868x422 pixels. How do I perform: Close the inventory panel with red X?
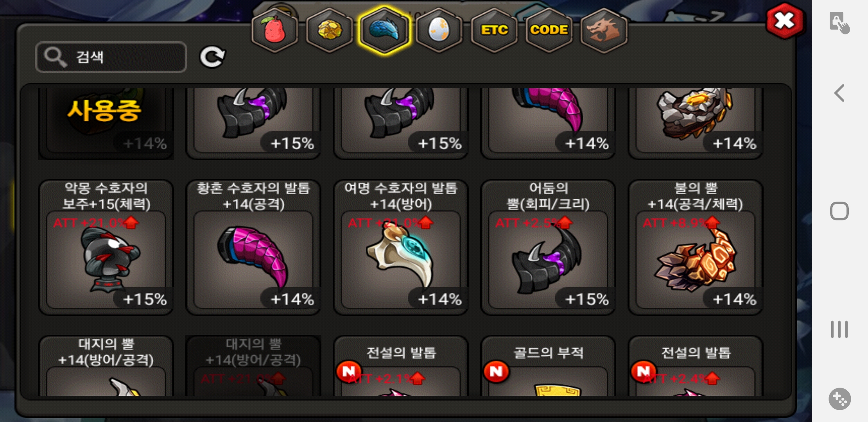pyautogui.click(x=784, y=21)
